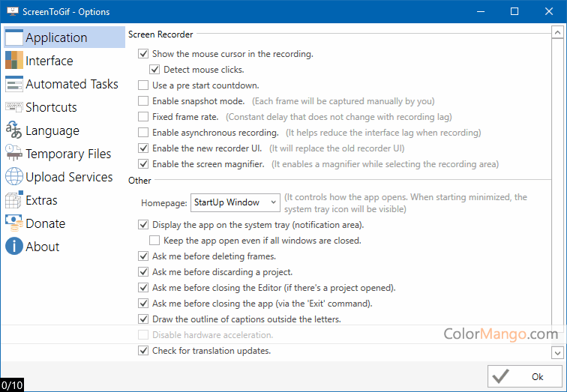Screen dimensions: 567x392
Task: Click the Automated Tasks sidebar icon
Action: click(x=14, y=84)
